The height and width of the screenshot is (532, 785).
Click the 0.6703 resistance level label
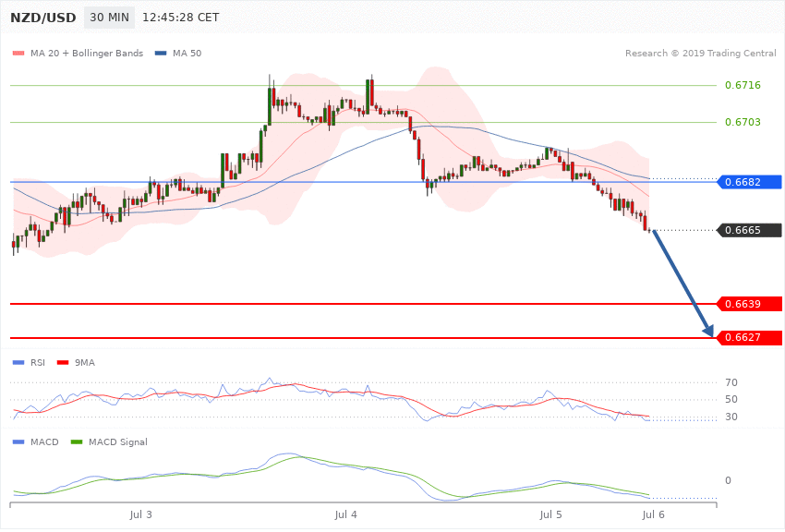(x=743, y=122)
